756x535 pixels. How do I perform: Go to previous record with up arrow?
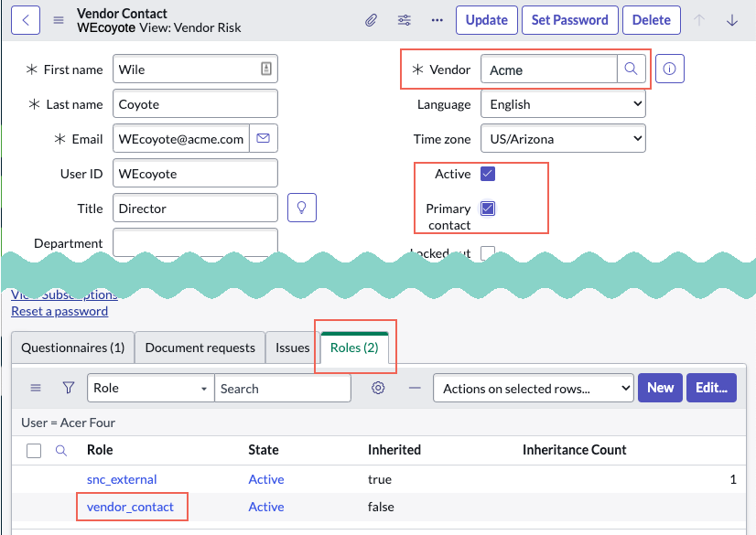coord(698,20)
